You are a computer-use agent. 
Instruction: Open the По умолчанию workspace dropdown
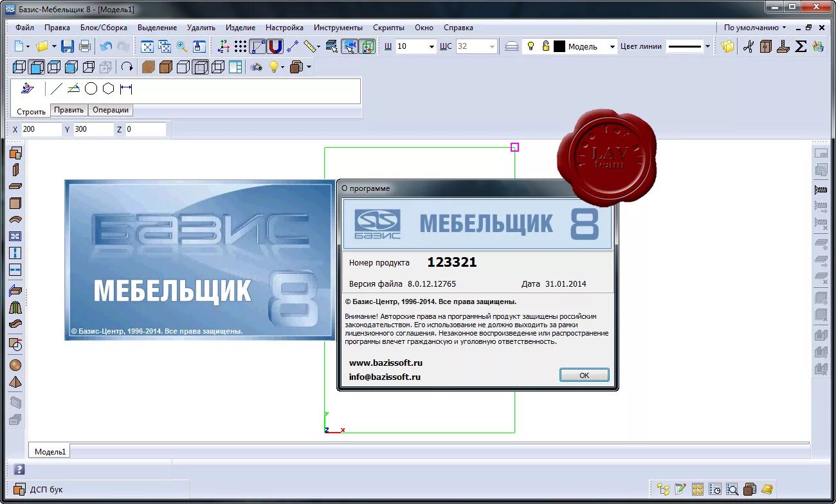tap(755, 28)
